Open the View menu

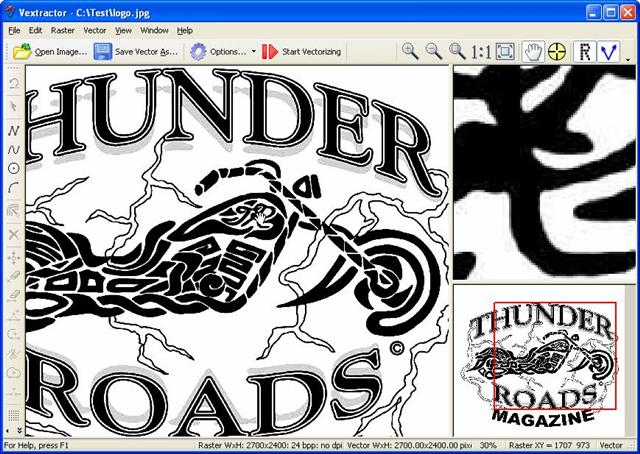tap(123, 31)
